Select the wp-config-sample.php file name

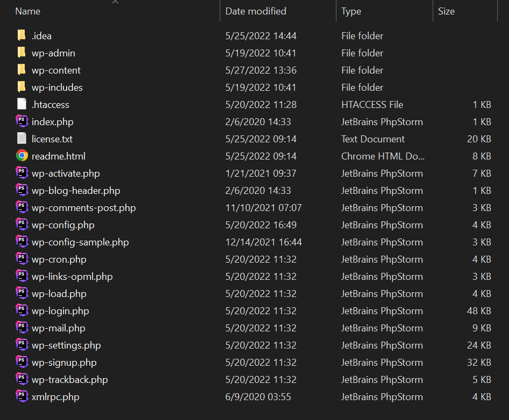tap(80, 242)
